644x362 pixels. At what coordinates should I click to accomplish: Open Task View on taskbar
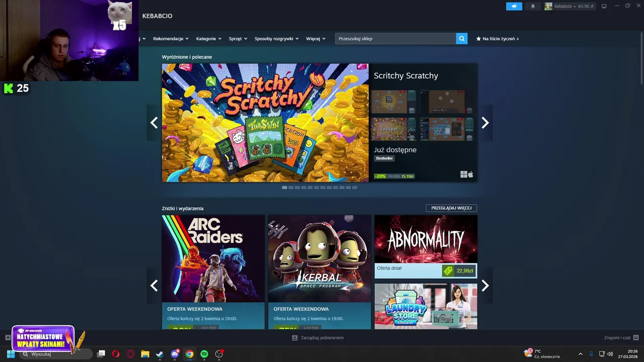click(x=101, y=354)
